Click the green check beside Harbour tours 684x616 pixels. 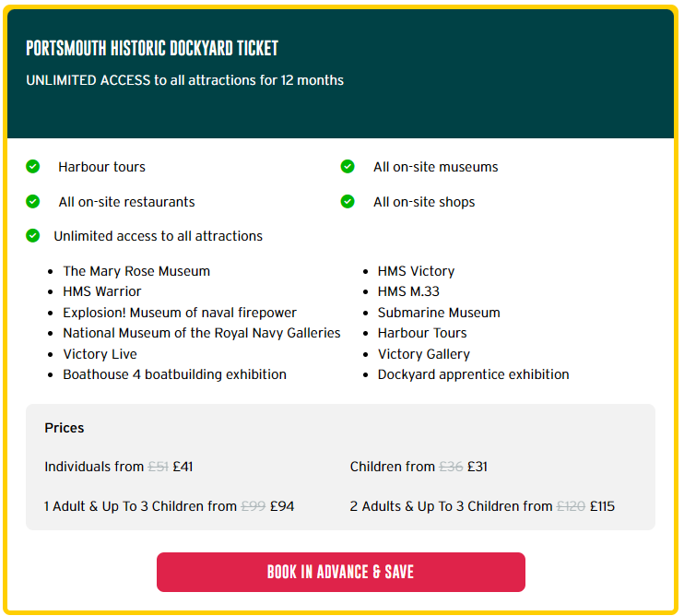[x=33, y=167]
